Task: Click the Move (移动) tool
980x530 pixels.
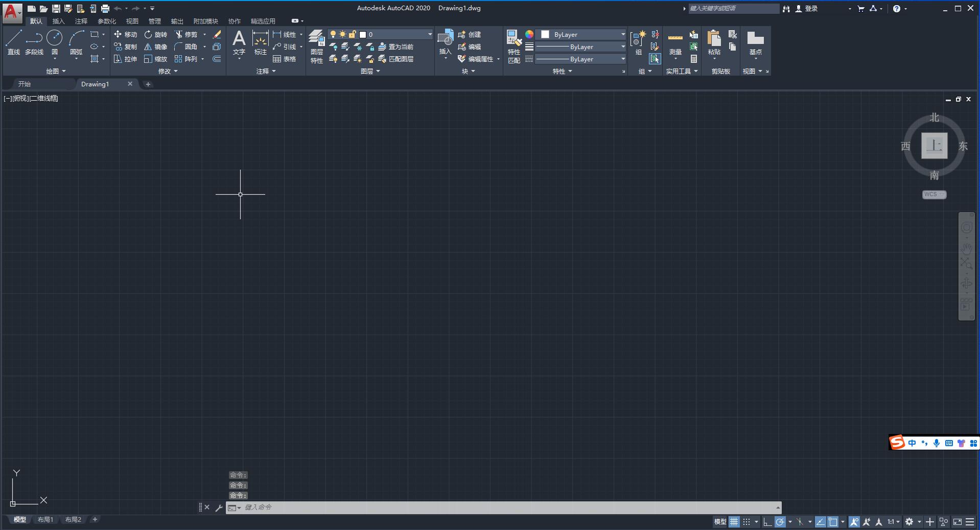Action: click(x=126, y=34)
